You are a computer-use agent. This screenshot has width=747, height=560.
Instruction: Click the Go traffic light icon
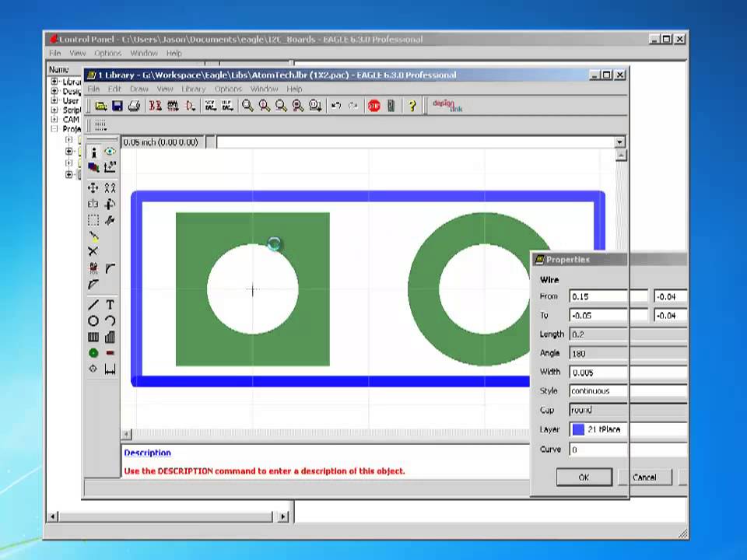391,106
